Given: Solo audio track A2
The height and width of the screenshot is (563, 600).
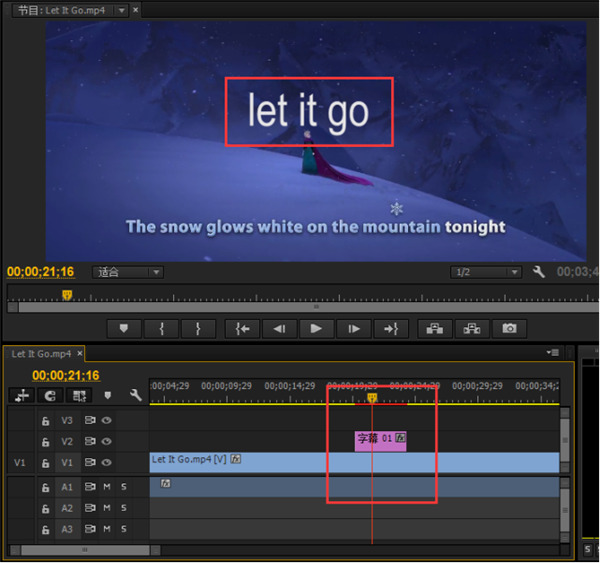Looking at the screenshot, I should coord(124,508).
